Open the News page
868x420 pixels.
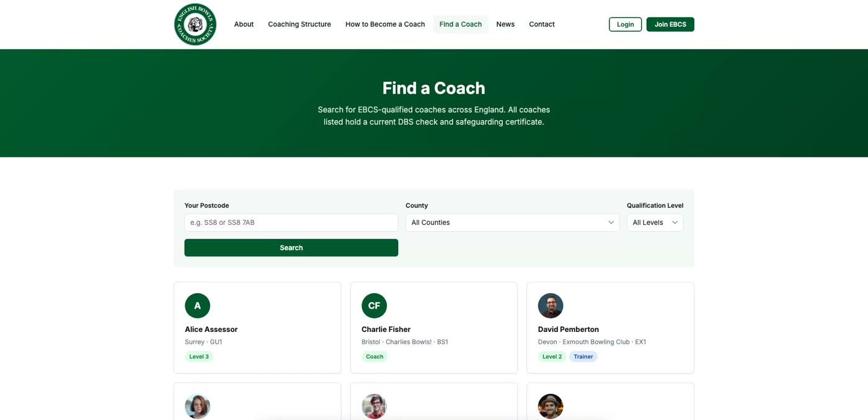click(505, 24)
